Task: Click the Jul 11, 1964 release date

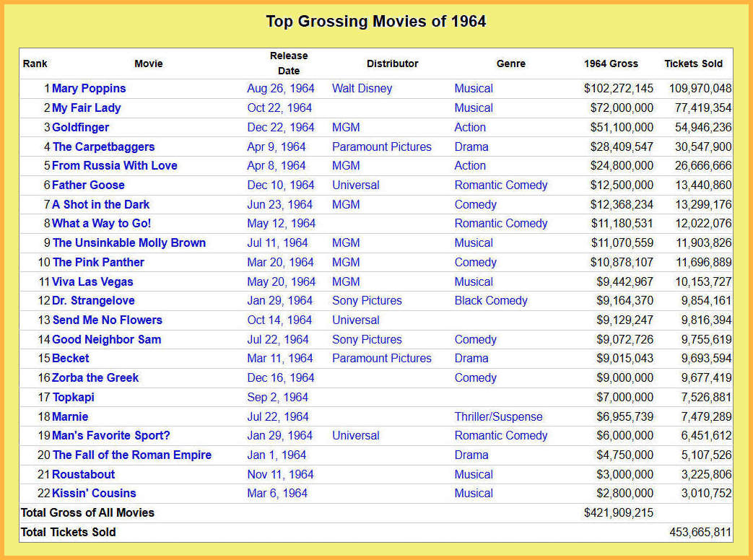Action: coord(277,242)
